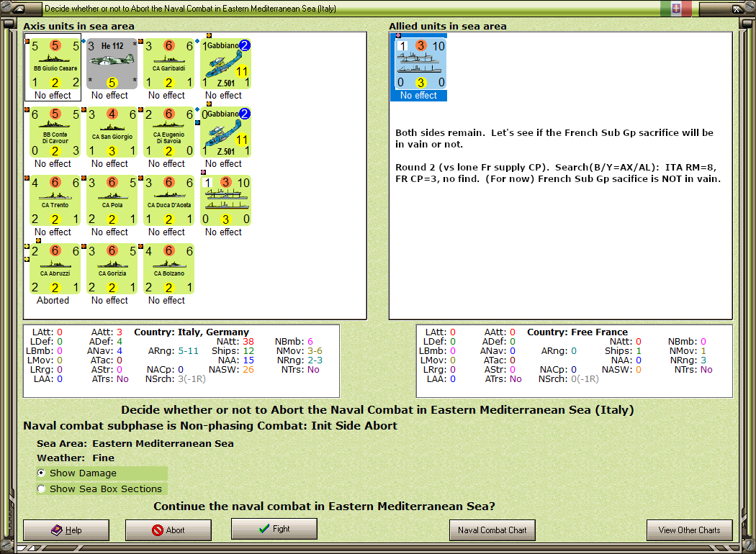Click the Aborted status under CA Abruzzi
756x554 pixels.
click(x=53, y=300)
